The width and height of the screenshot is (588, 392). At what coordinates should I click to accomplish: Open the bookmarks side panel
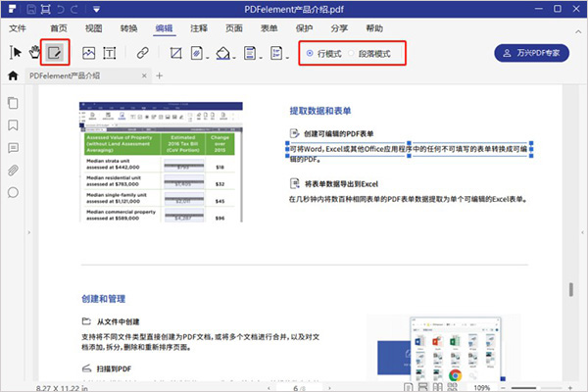pos(13,125)
